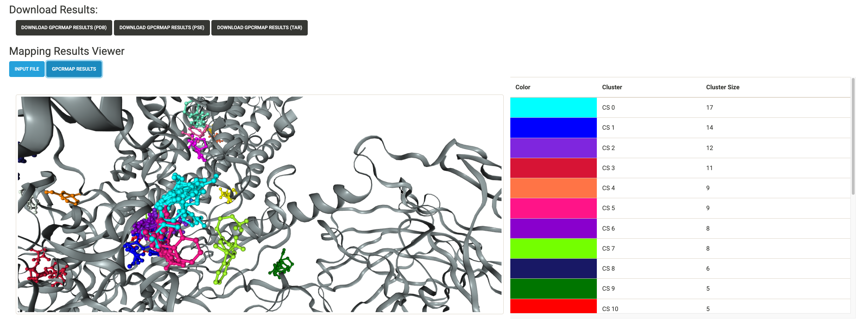Click the violet CS 2 color swatch
Screen dimensions: 868x323
[554, 148]
